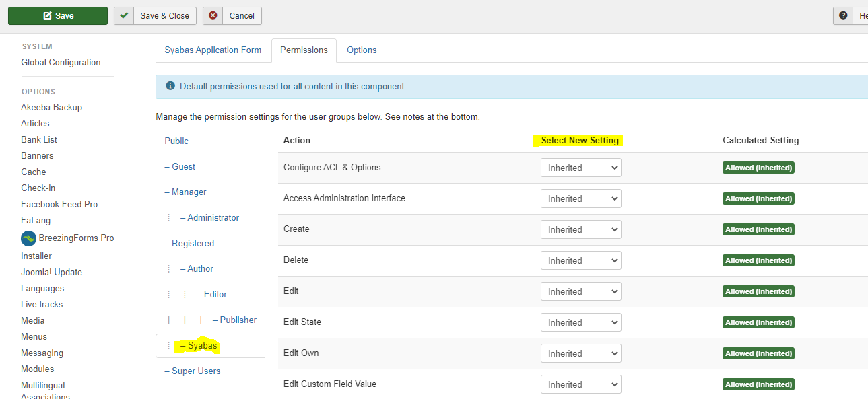Go to Articles options
This screenshot has height=399, width=868.
35,123
